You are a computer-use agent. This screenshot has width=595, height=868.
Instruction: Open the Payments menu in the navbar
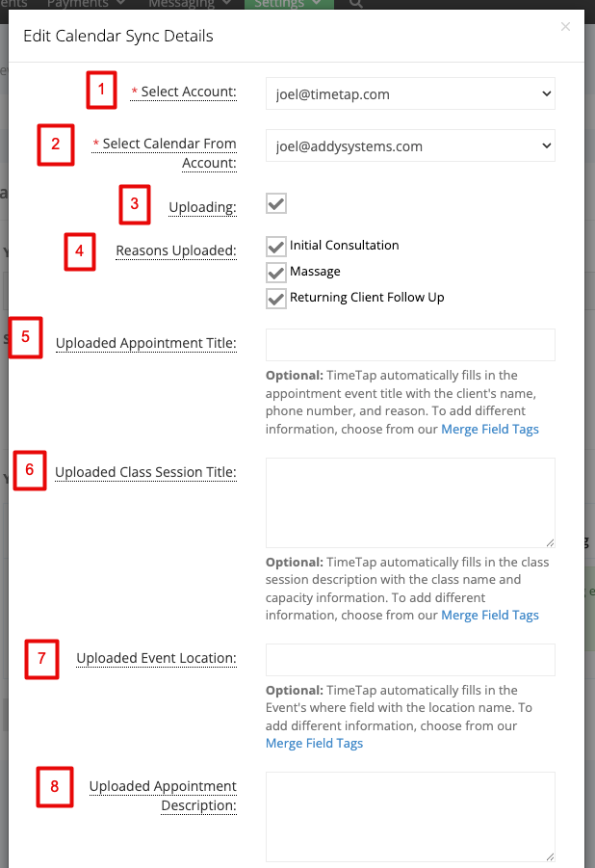tap(86, 4)
